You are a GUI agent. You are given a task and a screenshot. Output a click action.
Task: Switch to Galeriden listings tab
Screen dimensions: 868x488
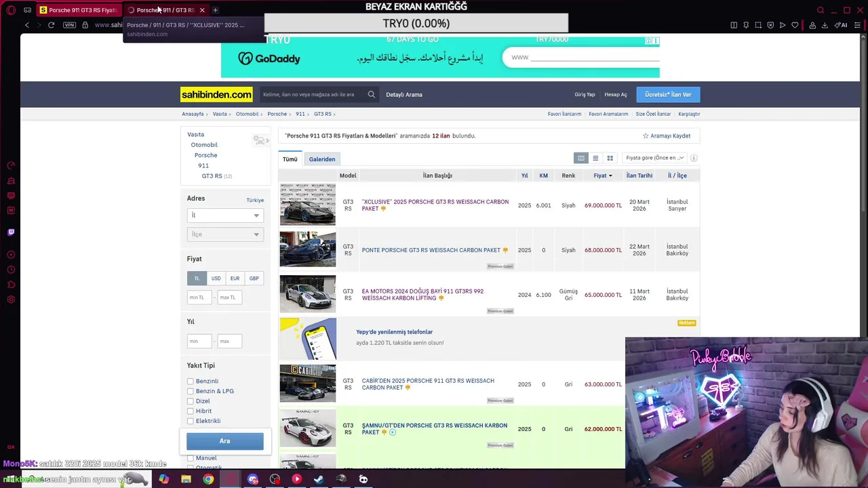322,159
